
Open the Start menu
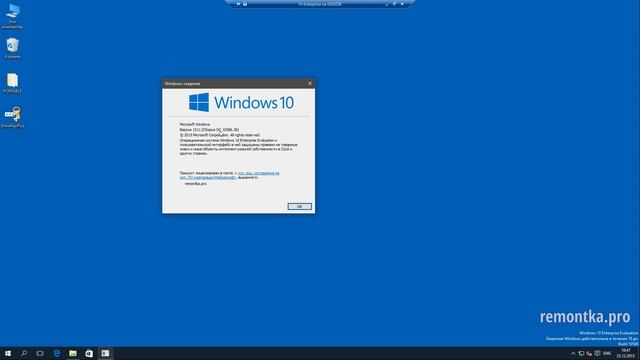point(8,353)
